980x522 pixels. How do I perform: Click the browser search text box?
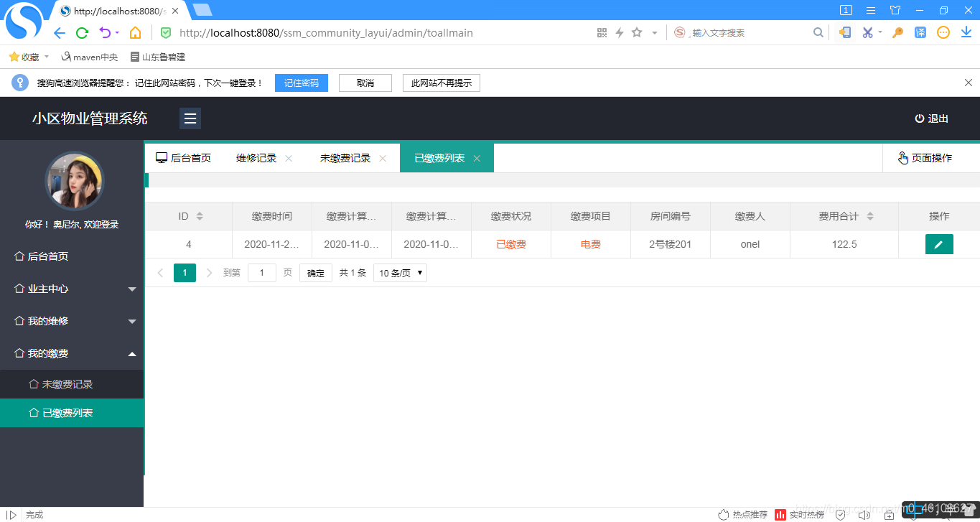(x=750, y=32)
